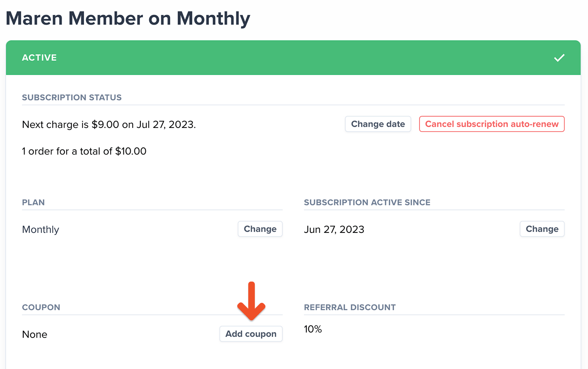Change the subscription active since date
The image size is (588, 369).
pyautogui.click(x=542, y=229)
